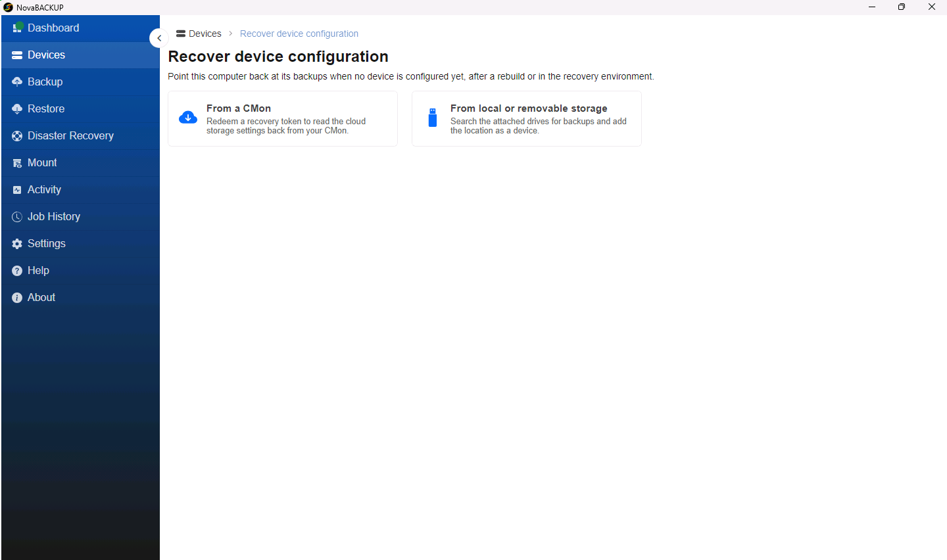Click the About info icon in the sidebar
The height and width of the screenshot is (560, 947).
pos(17,298)
